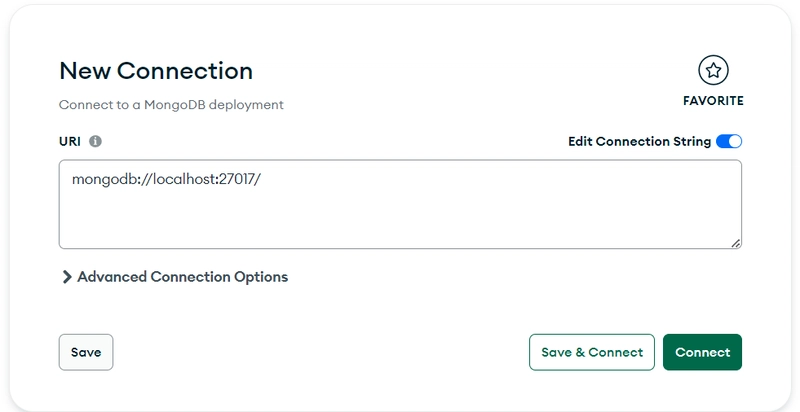Click the URI info icon
This screenshot has height=412, width=800.
96,142
